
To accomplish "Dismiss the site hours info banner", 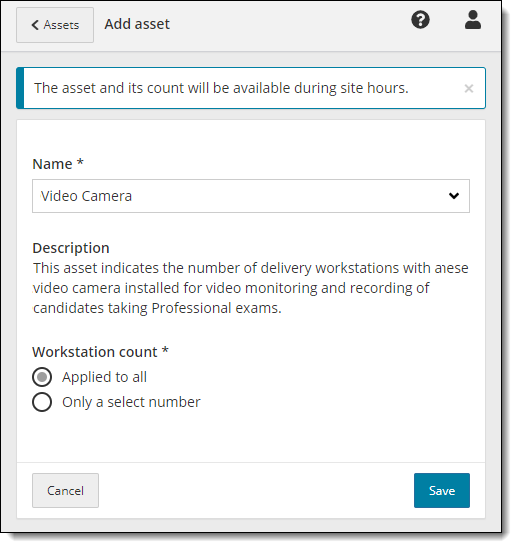I will [x=469, y=88].
